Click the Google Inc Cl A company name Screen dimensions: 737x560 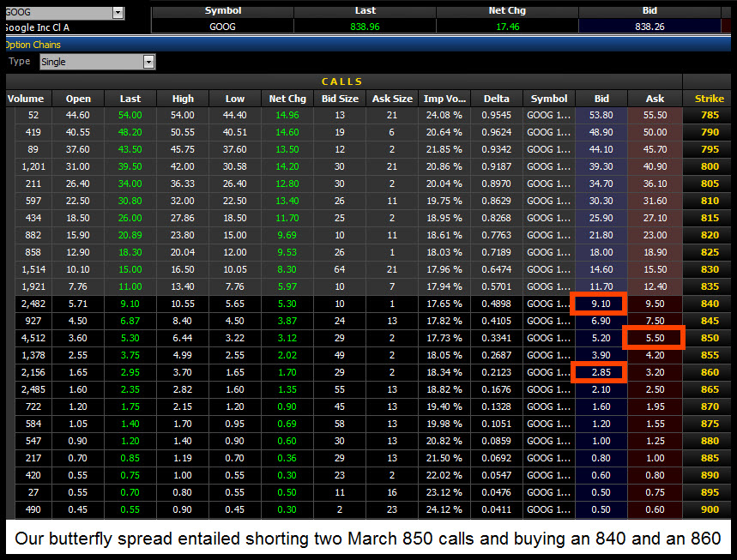(37, 27)
